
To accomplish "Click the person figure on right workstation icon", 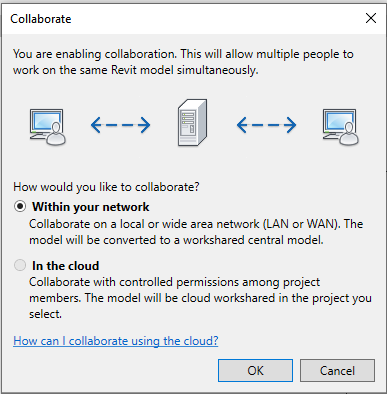I will 349,134.
